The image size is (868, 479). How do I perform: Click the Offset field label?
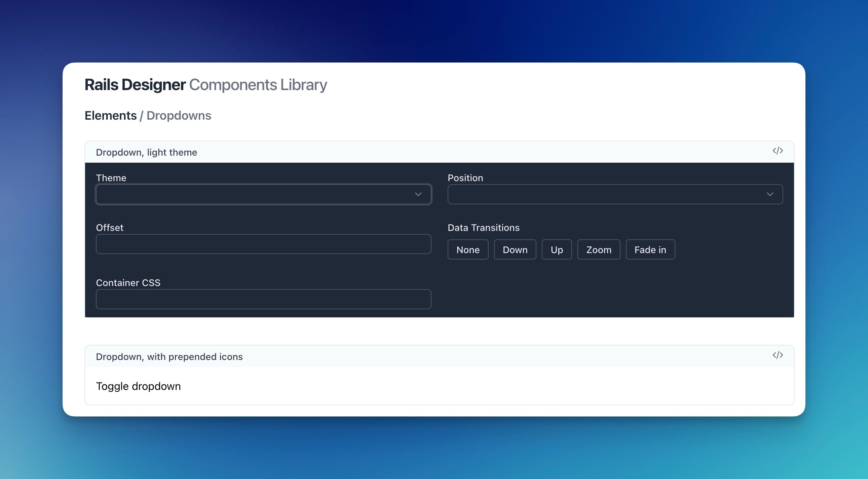point(110,228)
